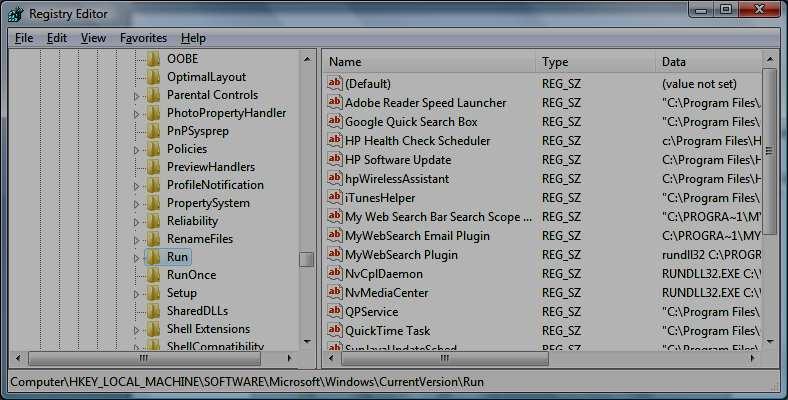Screen dimensions: 788x400
Task: Click the icon next to Adobe Reader Speed Launcher
Action: [x=335, y=103]
